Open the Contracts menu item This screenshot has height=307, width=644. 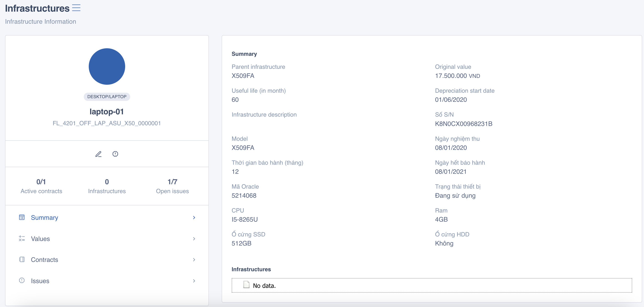45,260
